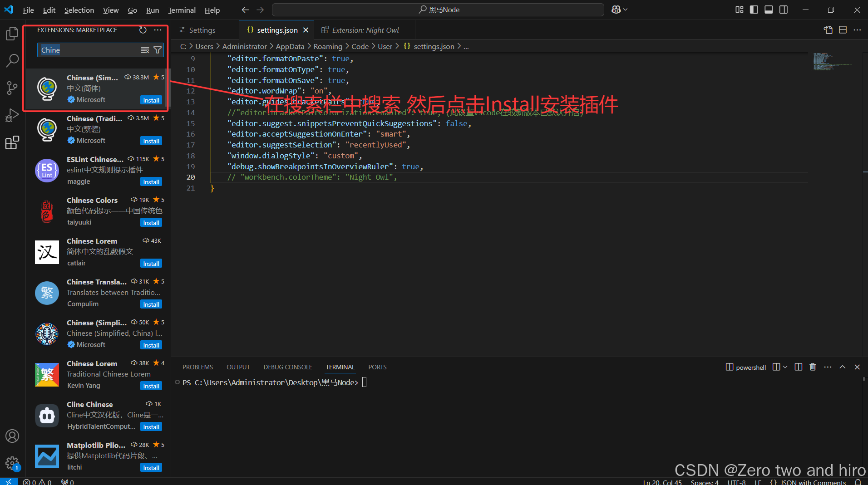The image size is (868, 485).
Task: Open launch profile dropdown chevron in terminal
Action: (785, 367)
